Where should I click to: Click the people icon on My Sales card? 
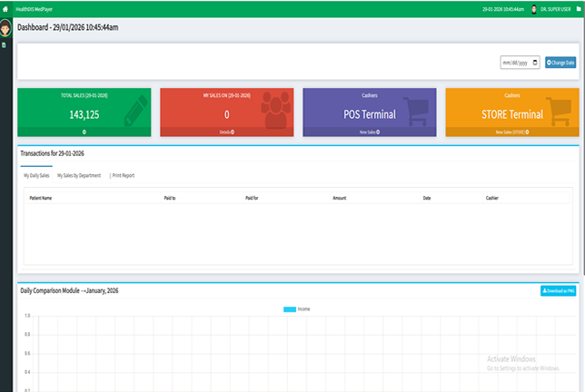click(273, 109)
